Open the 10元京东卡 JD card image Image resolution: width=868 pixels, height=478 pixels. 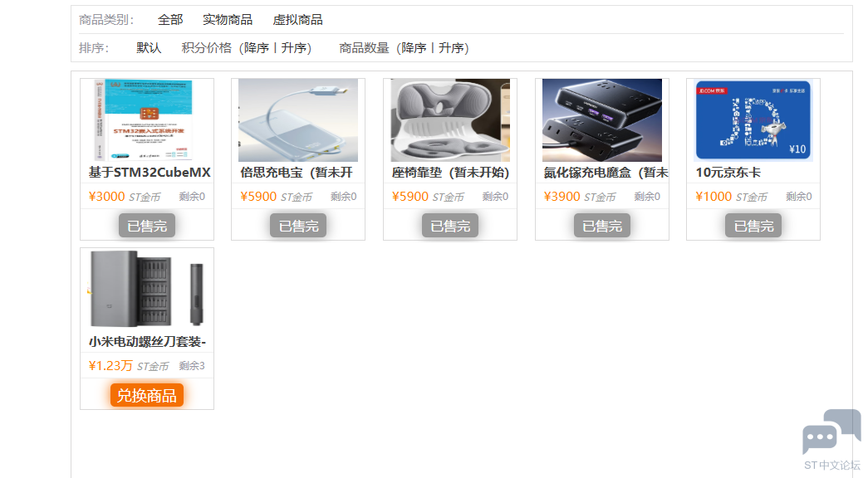753,120
